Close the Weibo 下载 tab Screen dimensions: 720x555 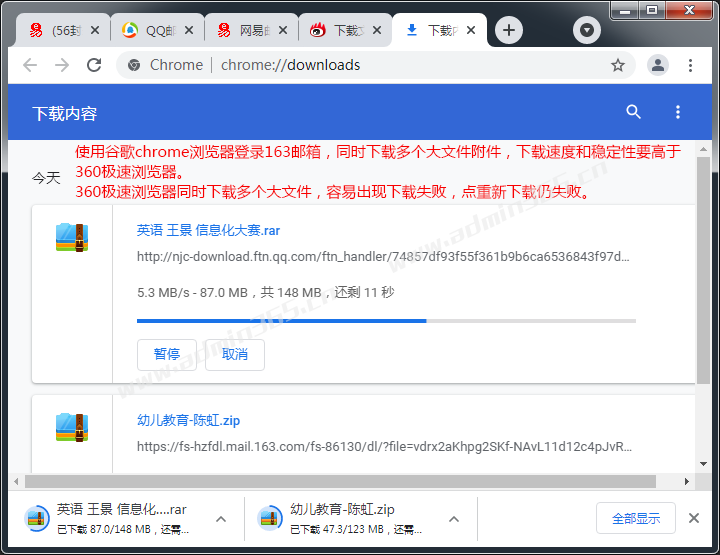(x=377, y=30)
